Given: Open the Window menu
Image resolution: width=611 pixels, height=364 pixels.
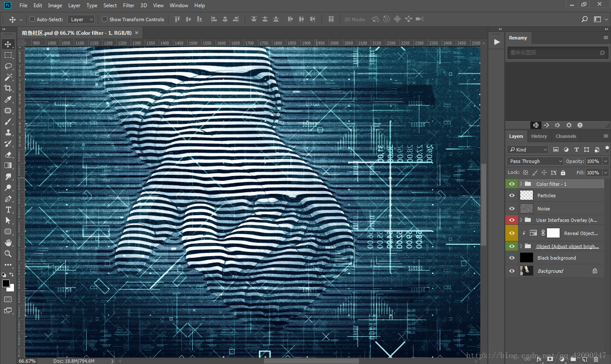Looking at the screenshot, I should click(x=179, y=6).
